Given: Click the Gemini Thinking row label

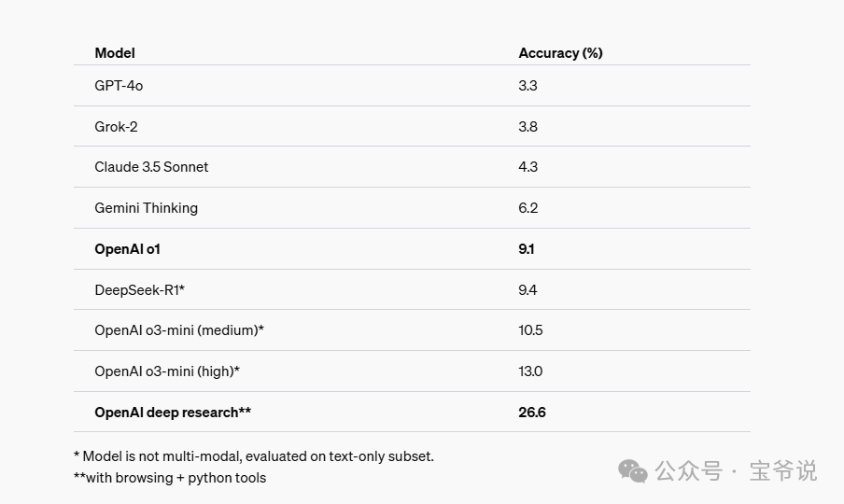Looking at the screenshot, I should pyautogui.click(x=146, y=208).
